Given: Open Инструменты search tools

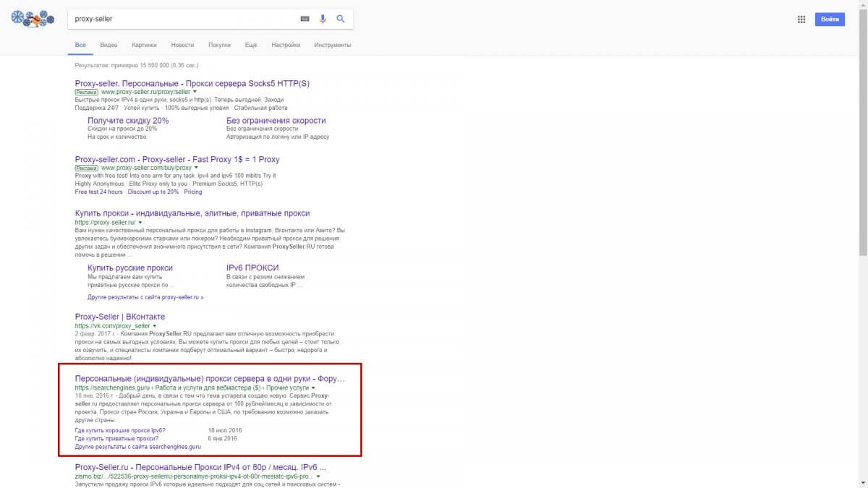Looking at the screenshot, I should [x=333, y=45].
